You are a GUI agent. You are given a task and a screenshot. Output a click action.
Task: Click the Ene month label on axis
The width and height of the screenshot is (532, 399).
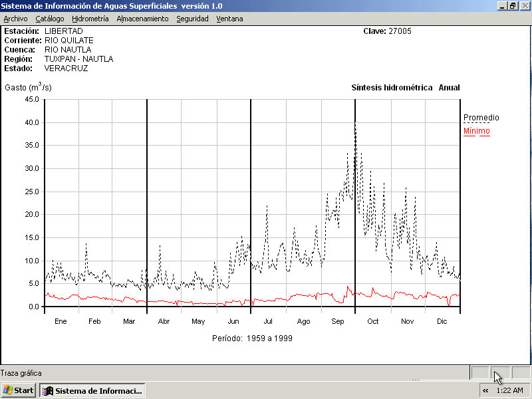pyautogui.click(x=61, y=321)
